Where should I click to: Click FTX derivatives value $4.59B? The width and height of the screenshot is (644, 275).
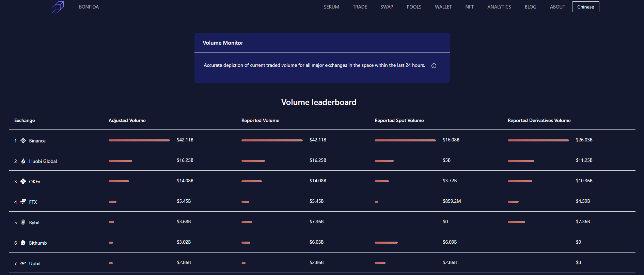click(583, 201)
